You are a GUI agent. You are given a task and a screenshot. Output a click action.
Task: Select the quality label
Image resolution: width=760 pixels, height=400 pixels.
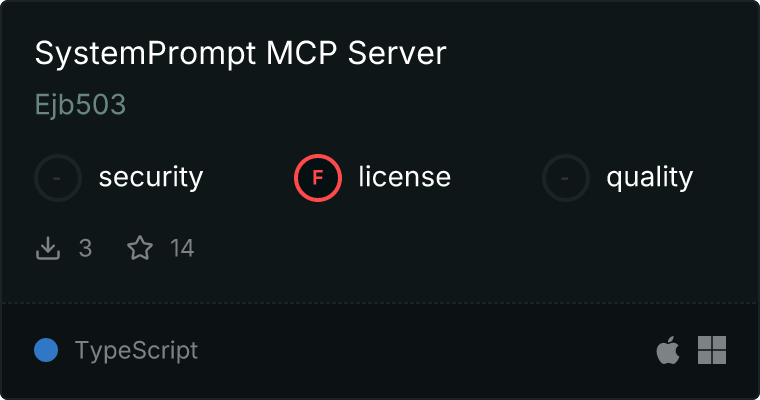[x=650, y=177]
